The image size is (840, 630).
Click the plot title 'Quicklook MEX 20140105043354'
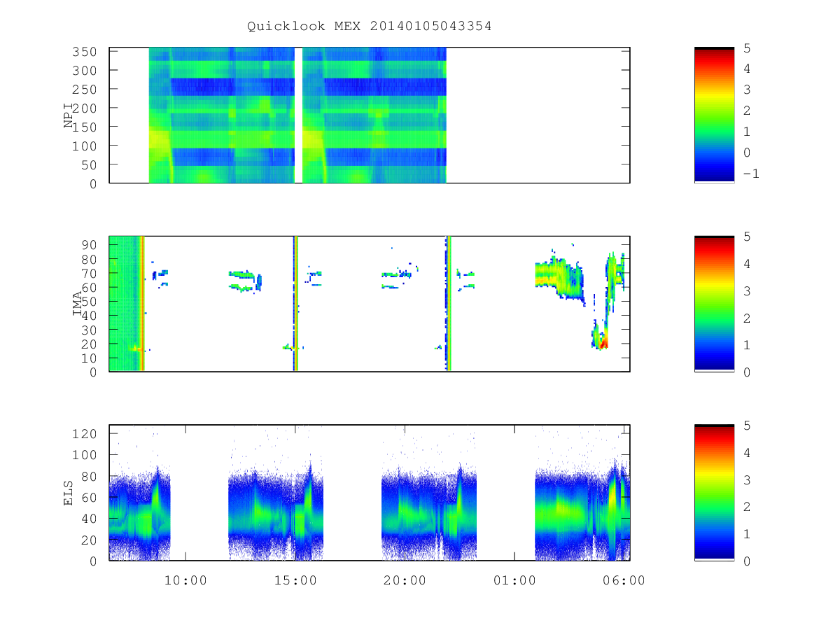click(369, 27)
